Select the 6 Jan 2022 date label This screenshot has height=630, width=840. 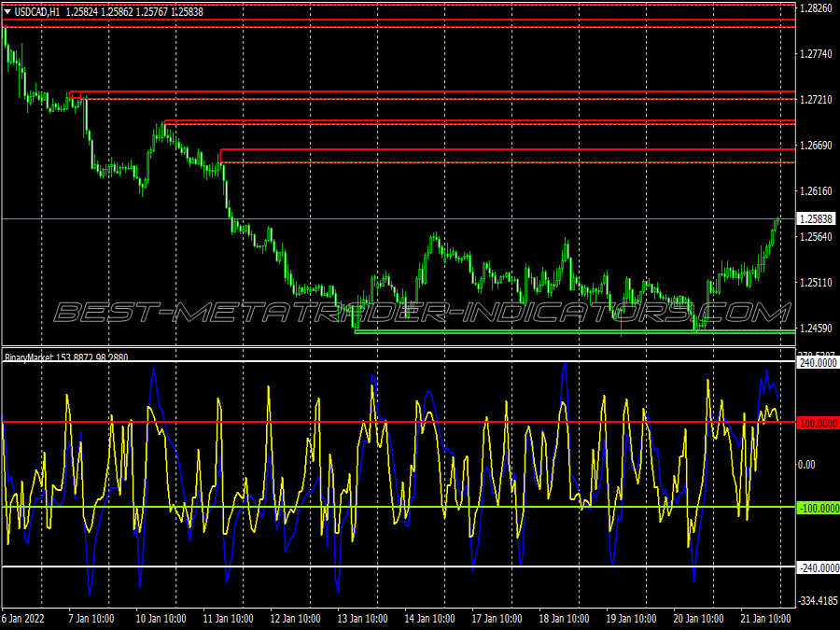click(x=23, y=619)
